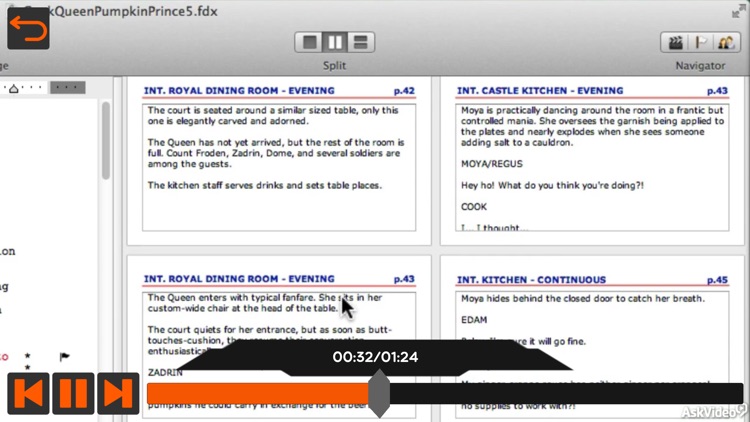
Task: Click 'Moya hides behind the closed door' text
Action: point(583,299)
